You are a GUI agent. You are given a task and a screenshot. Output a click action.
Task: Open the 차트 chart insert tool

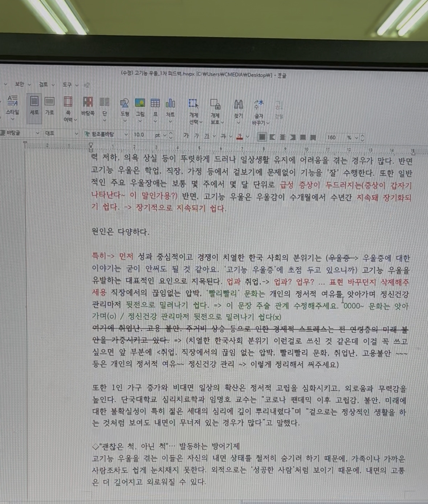[x=170, y=103]
